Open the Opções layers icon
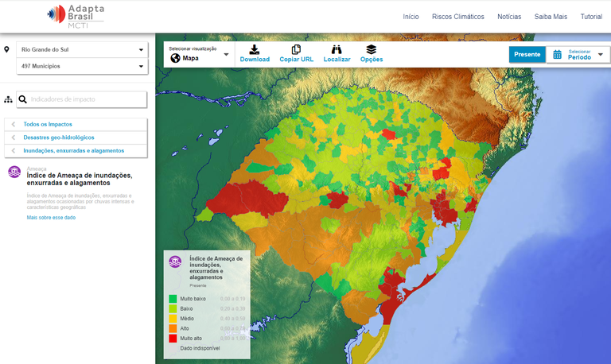611x364 pixels. coord(371,49)
